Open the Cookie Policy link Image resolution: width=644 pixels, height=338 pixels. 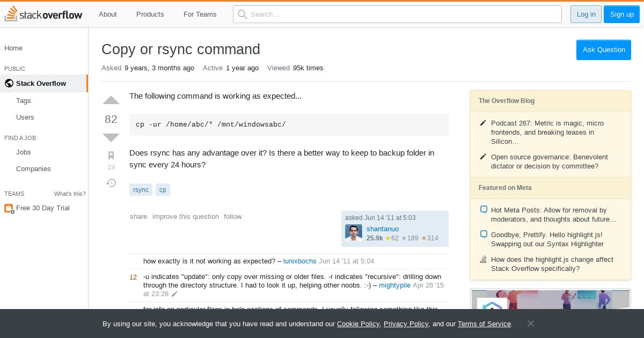(358, 324)
